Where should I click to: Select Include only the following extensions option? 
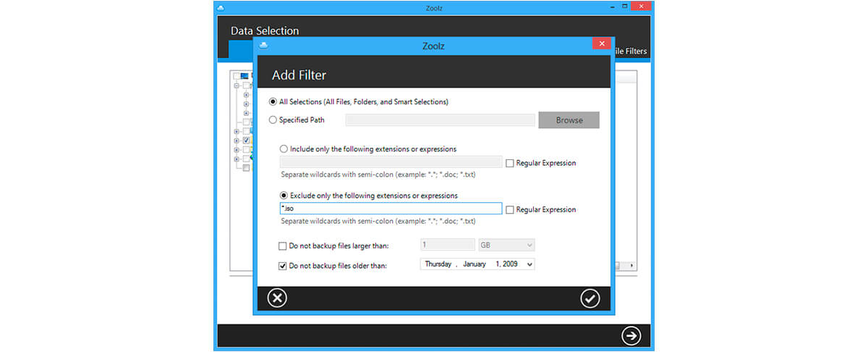click(284, 149)
